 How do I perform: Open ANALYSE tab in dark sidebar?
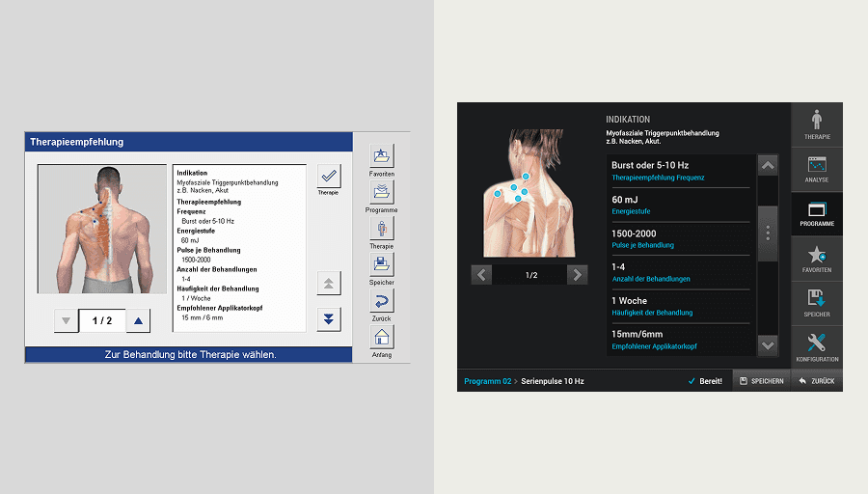pos(817,170)
